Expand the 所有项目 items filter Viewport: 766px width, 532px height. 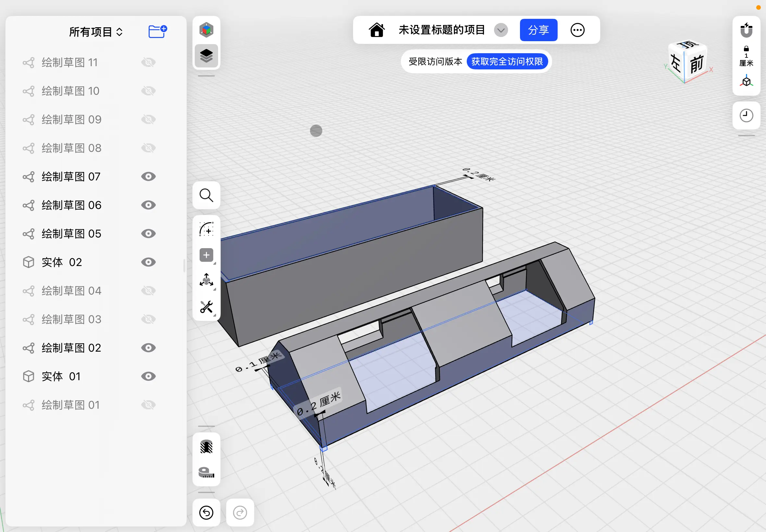(96, 32)
